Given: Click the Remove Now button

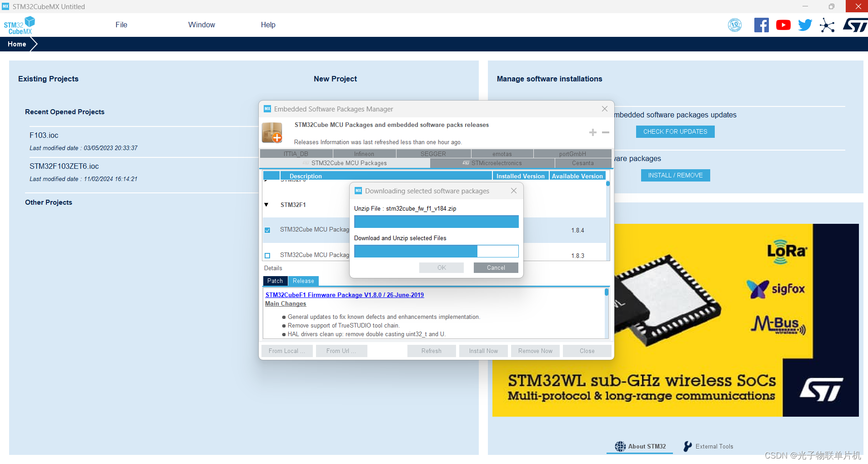Looking at the screenshot, I should click(535, 351).
